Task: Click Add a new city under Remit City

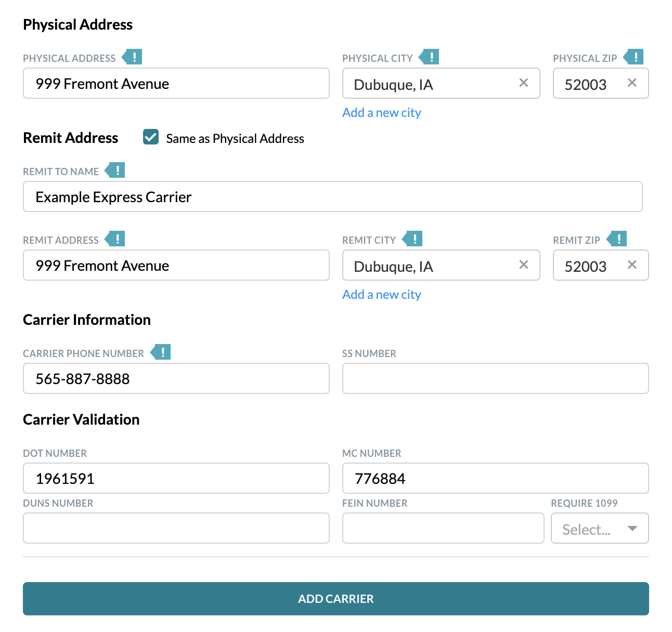Action: [381, 295]
